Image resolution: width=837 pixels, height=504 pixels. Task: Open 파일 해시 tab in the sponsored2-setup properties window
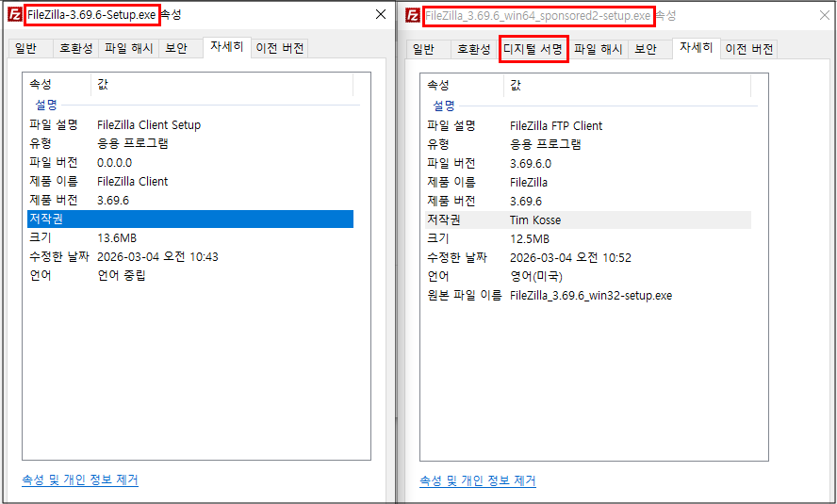tap(599, 50)
